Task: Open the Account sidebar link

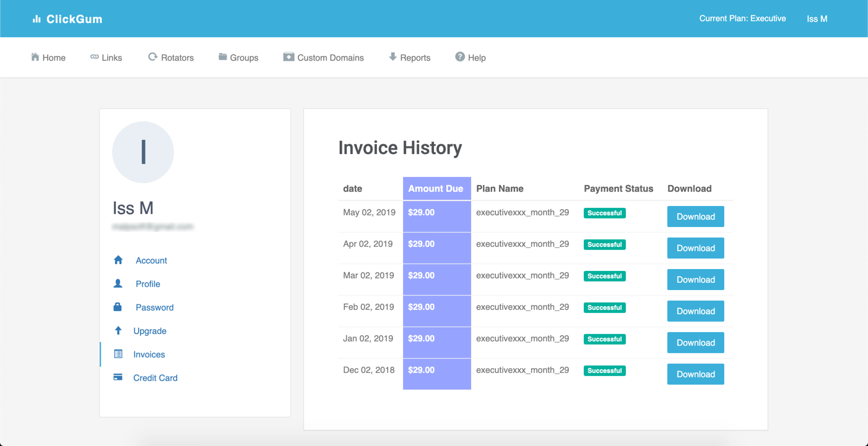Action: click(152, 260)
